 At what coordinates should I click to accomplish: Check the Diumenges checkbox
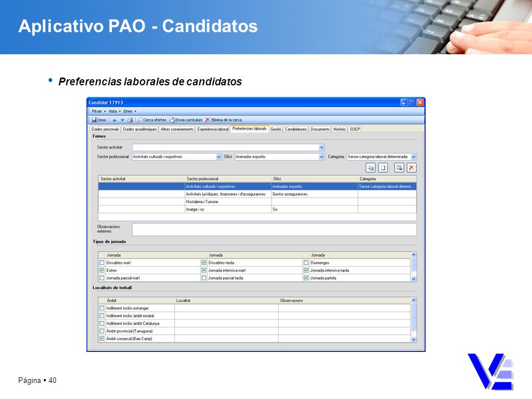(306, 263)
